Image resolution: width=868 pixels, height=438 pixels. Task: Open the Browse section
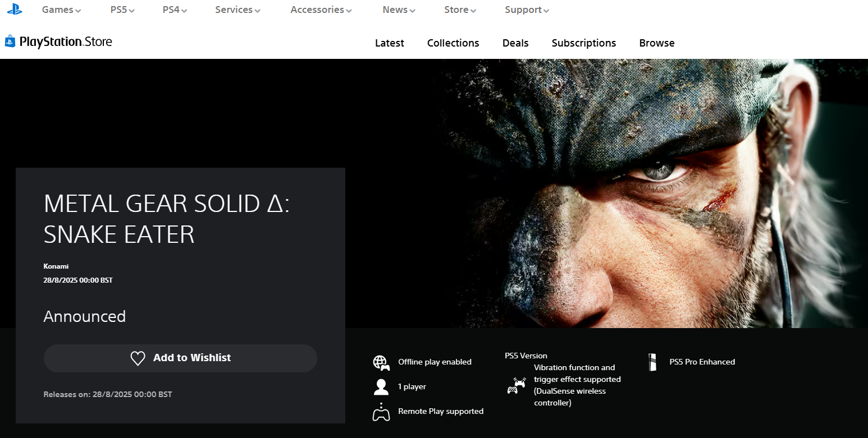click(x=656, y=43)
